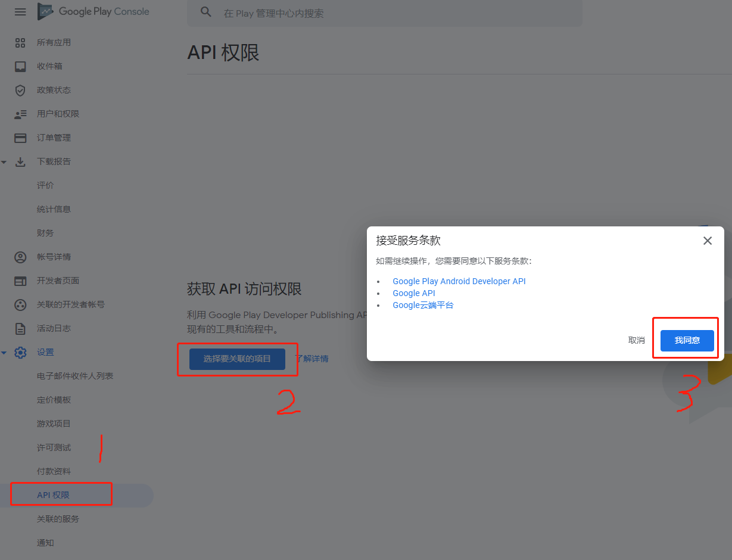
Task: Close the 接受服务条款 dialog
Action: click(707, 241)
